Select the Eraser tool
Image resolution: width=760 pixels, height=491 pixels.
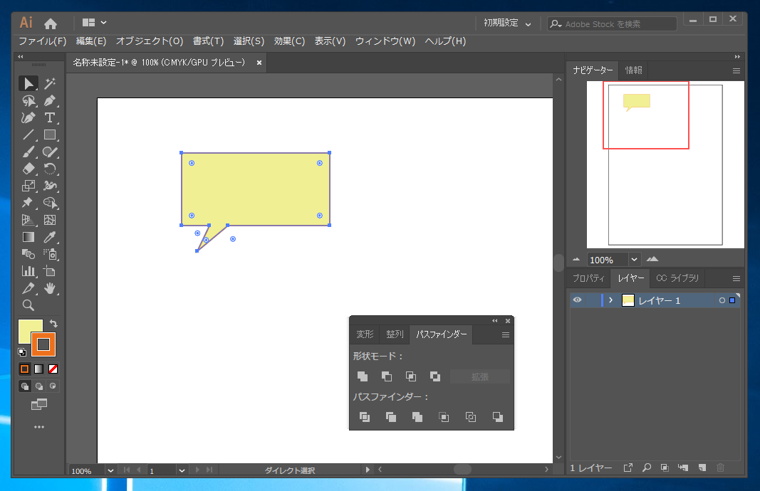coord(28,169)
